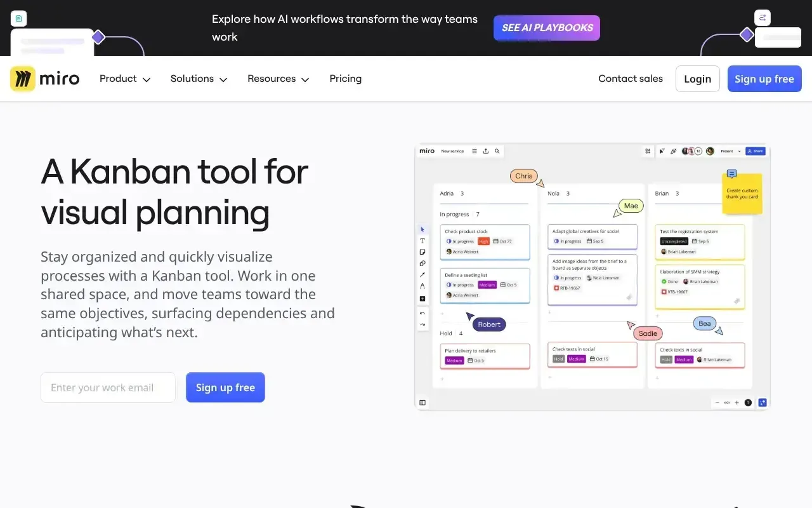This screenshot has width=812, height=508.
Task: Click the Miro logo in the navbar
Action: 45,79
